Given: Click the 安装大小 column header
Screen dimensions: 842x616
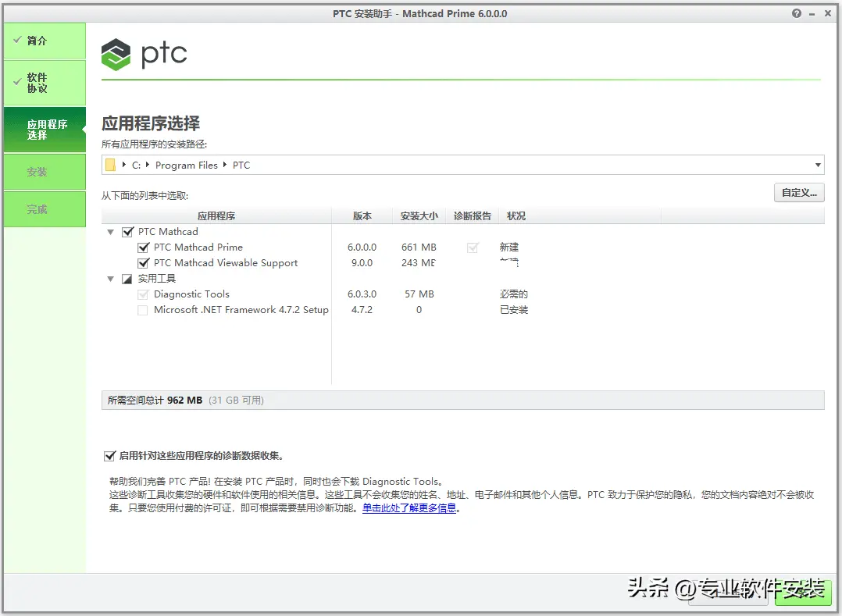Looking at the screenshot, I should [x=419, y=215].
